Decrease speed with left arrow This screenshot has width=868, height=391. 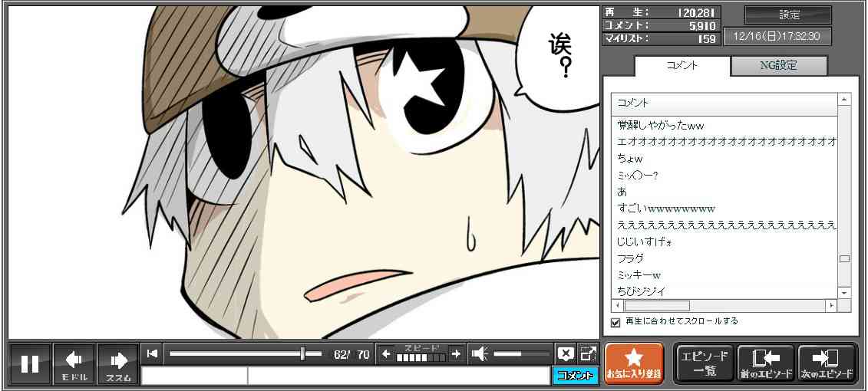pyautogui.click(x=386, y=354)
